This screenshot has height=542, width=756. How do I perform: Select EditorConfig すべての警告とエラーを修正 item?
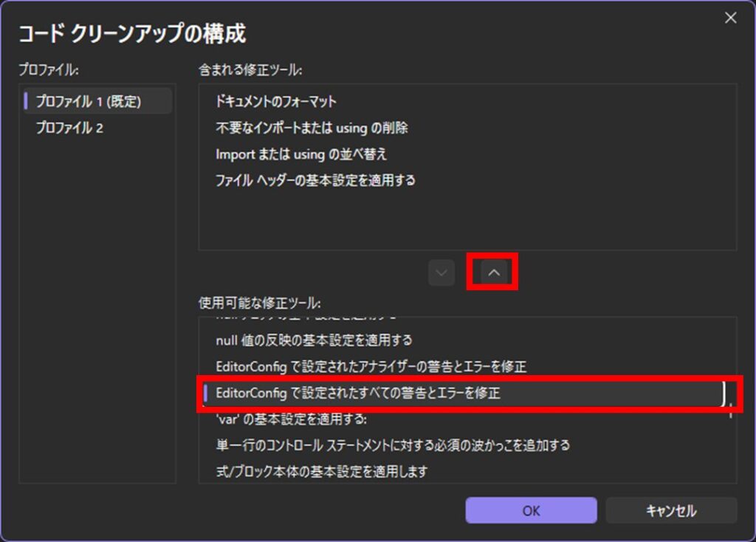coord(358,393)
